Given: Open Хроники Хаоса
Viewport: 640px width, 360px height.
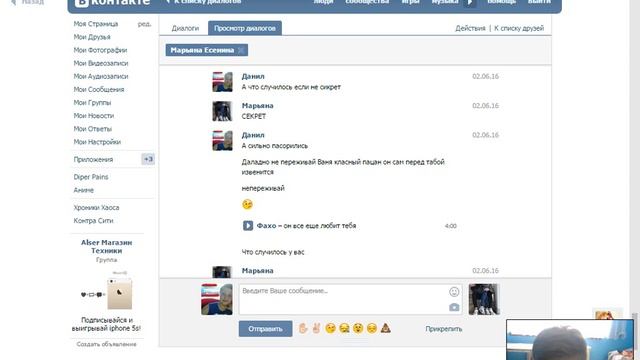Looking at the screenshot, I should [x=96, y=207].
